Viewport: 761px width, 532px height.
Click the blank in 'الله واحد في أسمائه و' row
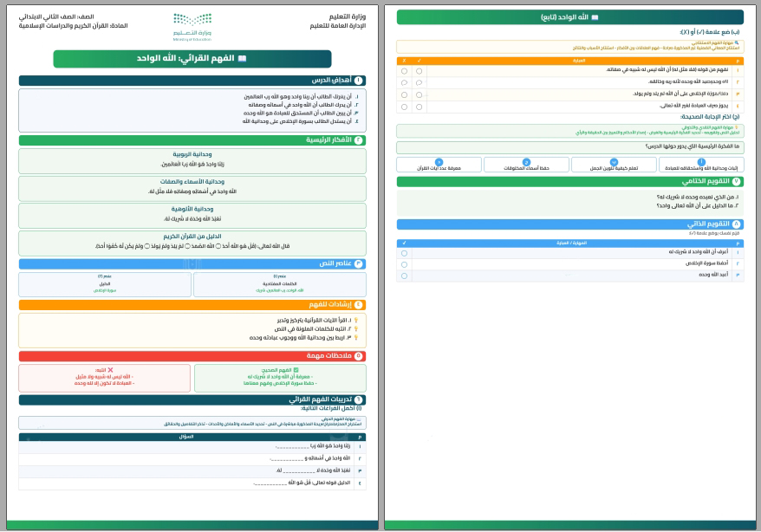(x=286, y=459)
